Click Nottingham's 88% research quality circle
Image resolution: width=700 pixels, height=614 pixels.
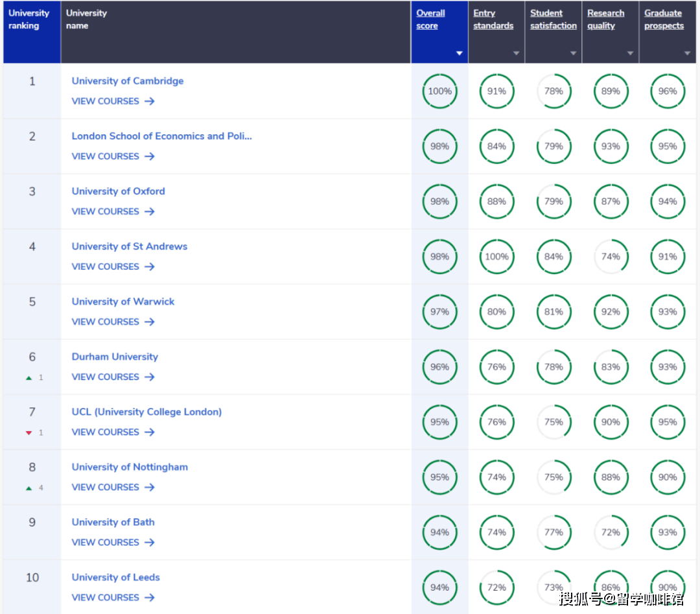pos(611,477)
